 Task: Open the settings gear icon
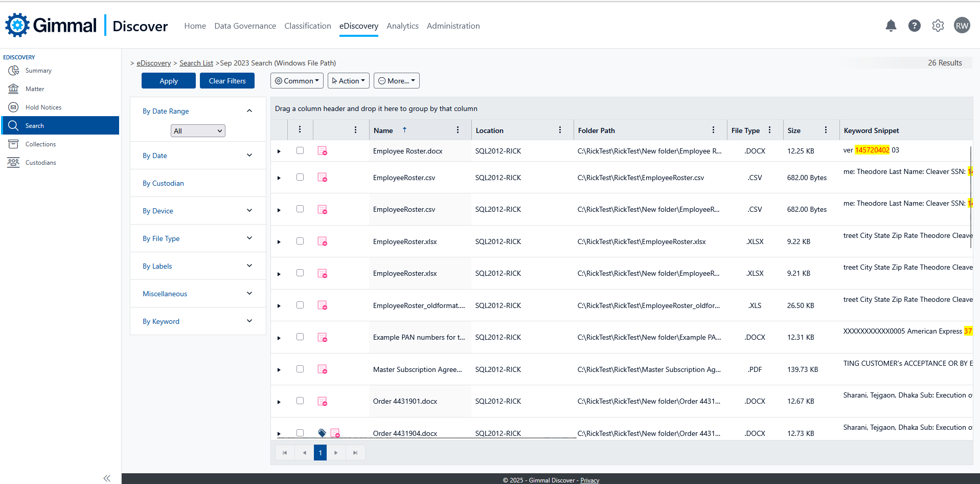[938, 26]
